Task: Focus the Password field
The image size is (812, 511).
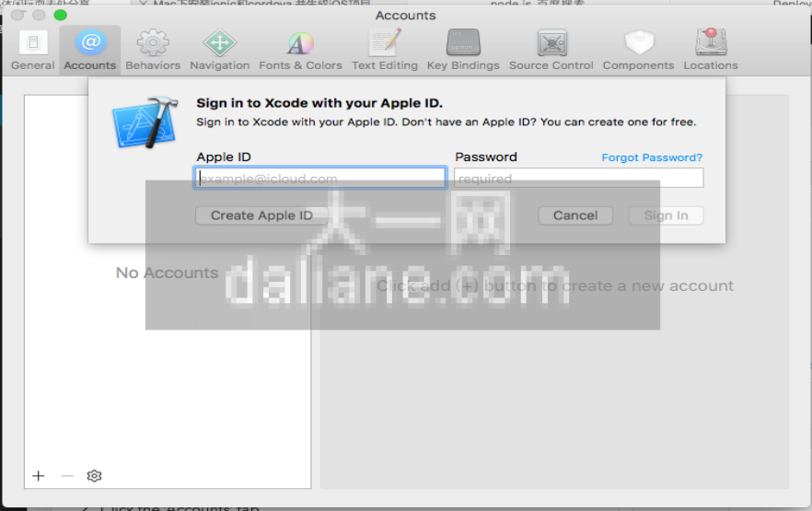Action: coord(578,178)
